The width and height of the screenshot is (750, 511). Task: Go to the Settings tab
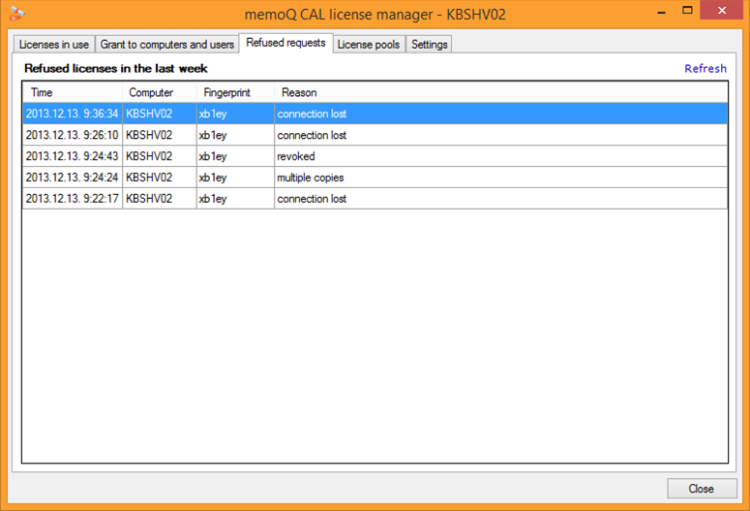[x=429, y=44]
